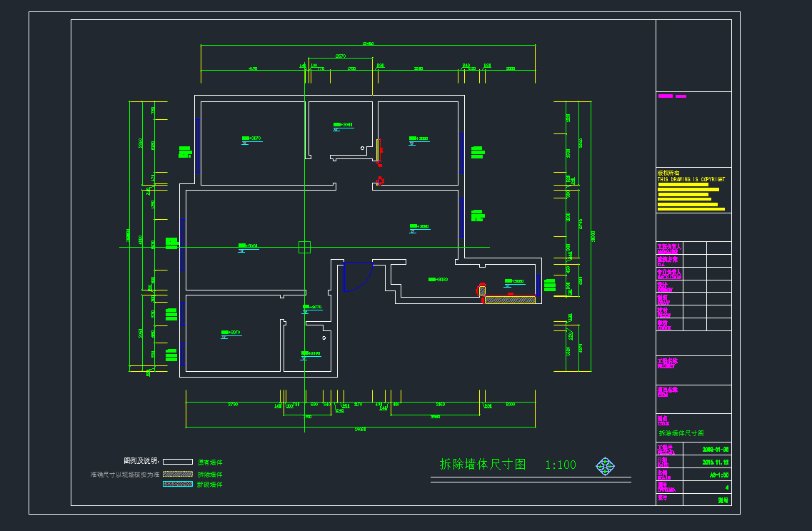Image resolution: width=812 pixels, height=531 pixels.
Task: Click the compass symbol beside the 1:100 scale
Action: click(605, 466)
